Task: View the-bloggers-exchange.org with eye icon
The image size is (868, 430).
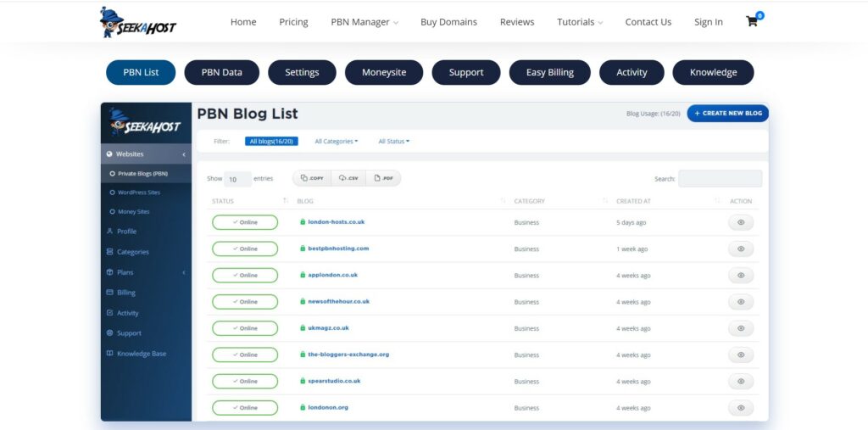Action: [741, 355]
